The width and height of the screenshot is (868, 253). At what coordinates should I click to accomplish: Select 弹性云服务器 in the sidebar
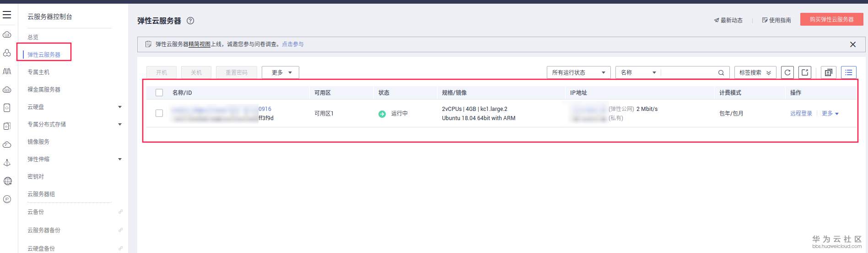point(44,55)
